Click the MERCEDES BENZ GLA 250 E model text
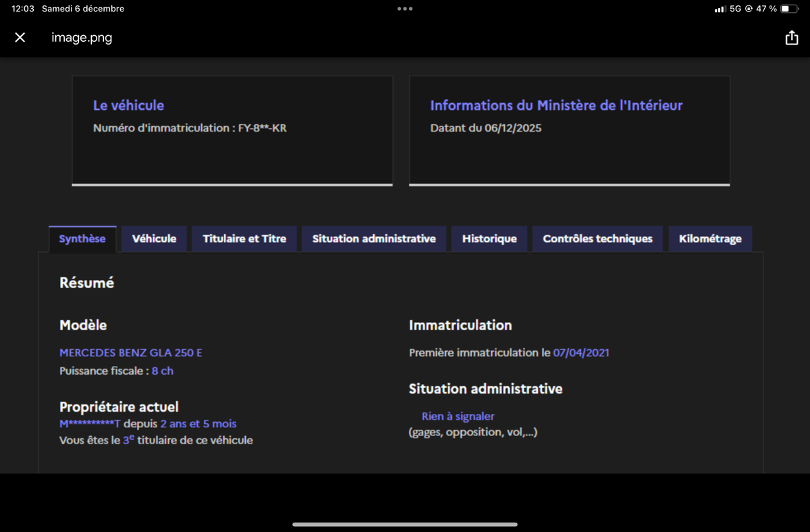810x532 pixels. point(131,352)
